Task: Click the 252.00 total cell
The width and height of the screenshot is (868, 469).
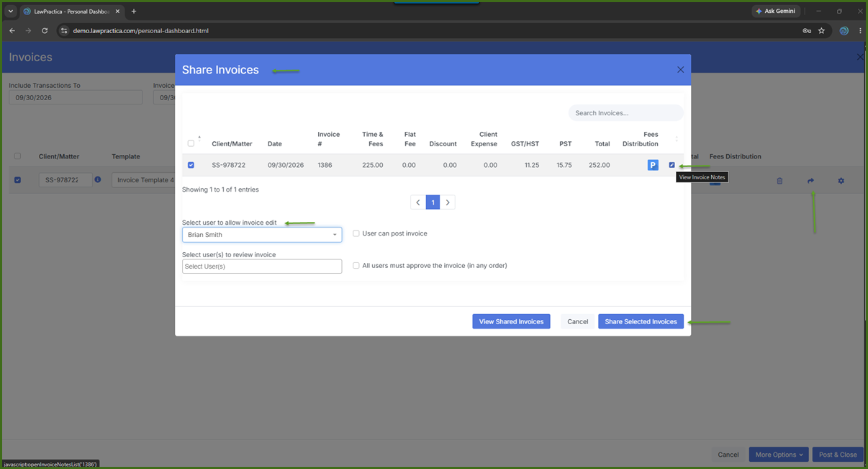Action: click(599, 165)
